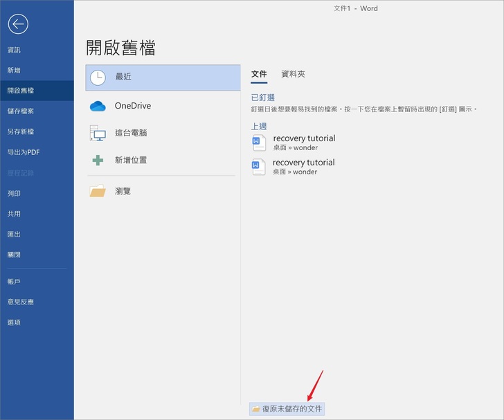Select 导出为PDF in the sidebar
Screen dimensions: 504x420
click(x=24, y=152)
